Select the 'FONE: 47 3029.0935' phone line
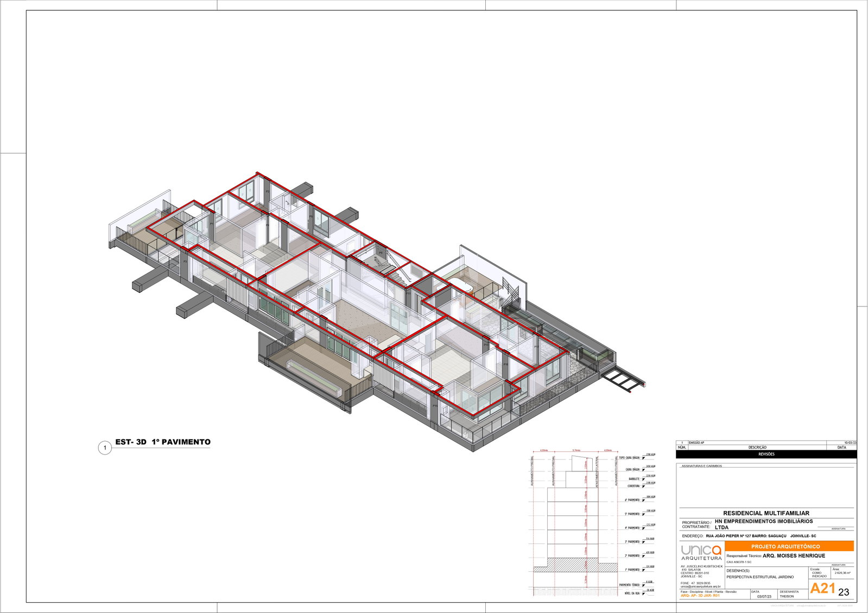This screenshot has height=613, width=868. tap(695, 583)
